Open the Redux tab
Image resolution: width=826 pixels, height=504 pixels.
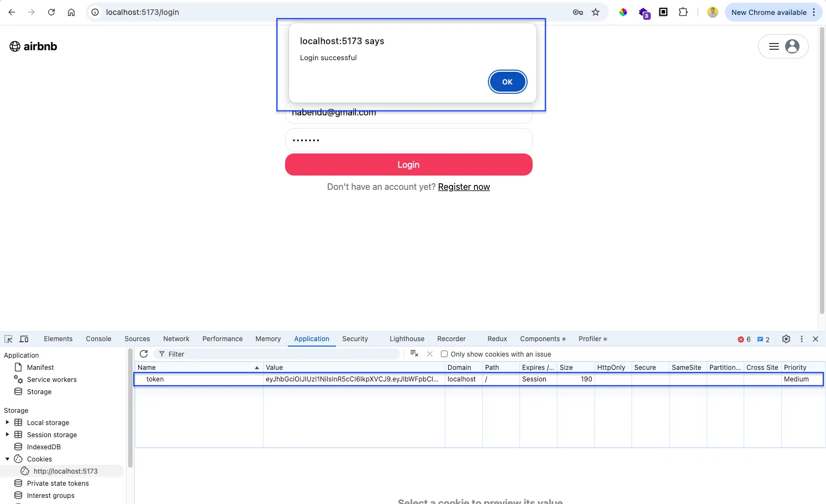[x=497, y=339]
